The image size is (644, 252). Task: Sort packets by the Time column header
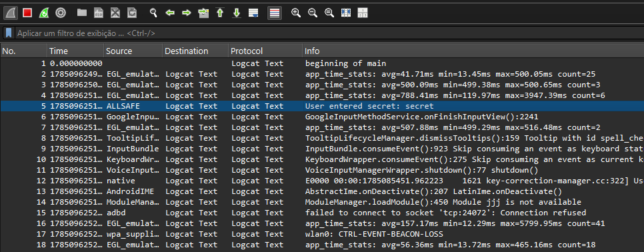[x=75, y=51]
